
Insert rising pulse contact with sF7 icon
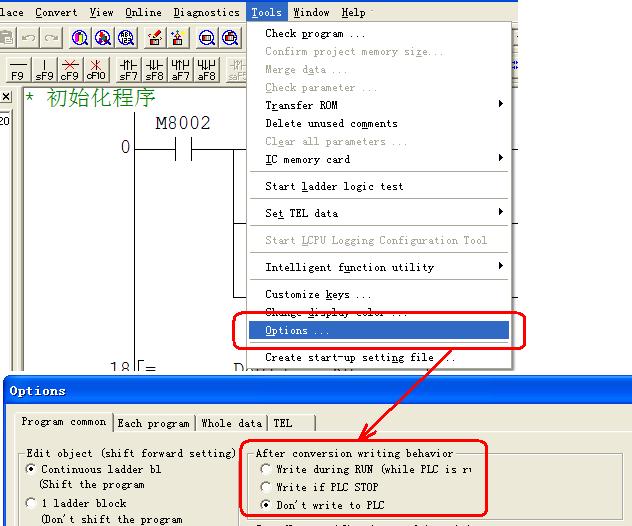(x=129, y=69)
